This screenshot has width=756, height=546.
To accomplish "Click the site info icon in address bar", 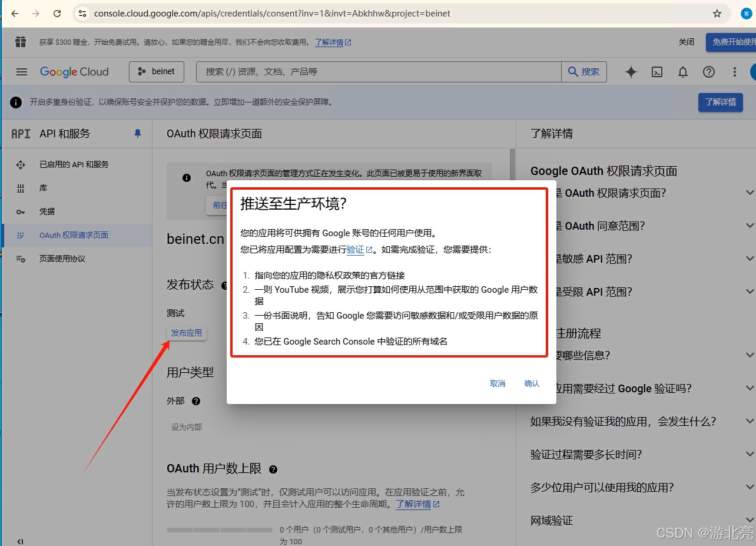I will tap(82, 13).
